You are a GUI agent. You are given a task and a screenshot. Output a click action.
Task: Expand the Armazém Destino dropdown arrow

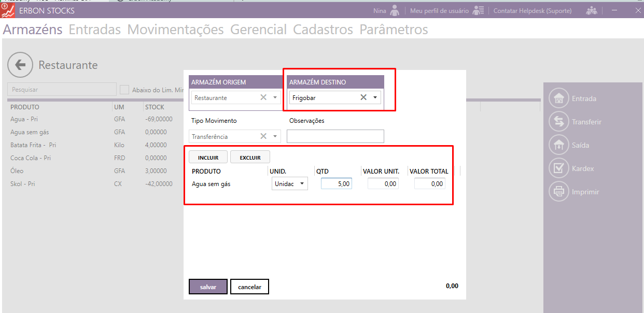[375, 97]
